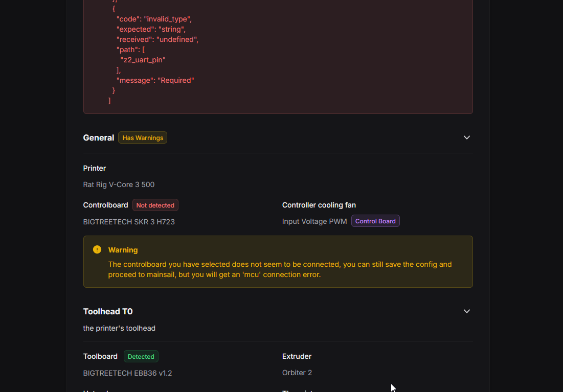Click the controlboard not connected warning message

click(280, 269)
